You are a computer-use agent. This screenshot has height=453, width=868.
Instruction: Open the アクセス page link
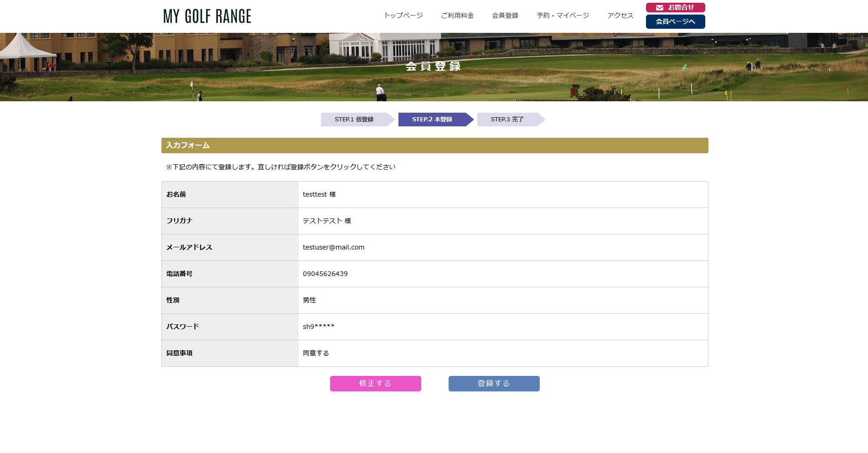coord(620,16)
